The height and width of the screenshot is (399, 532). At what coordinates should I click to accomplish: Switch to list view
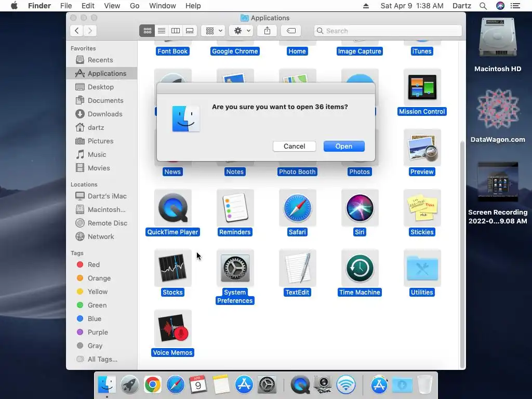(162, 31)
